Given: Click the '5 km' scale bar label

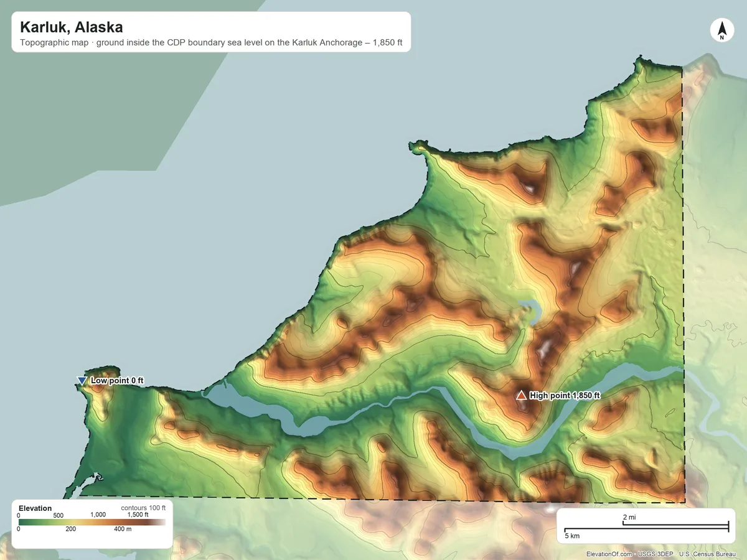Looking at the screenshot, I should pyautogui.click(x=572, y=535).
